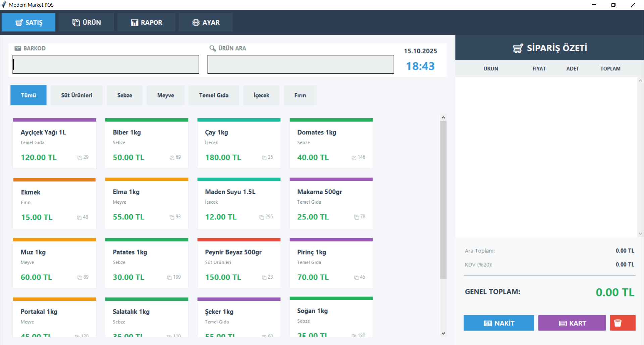Viewport: 644px width, 345px height.
Task: Click the shopping cart icon in Sipariş Özeti header
Action: (518, 48)
